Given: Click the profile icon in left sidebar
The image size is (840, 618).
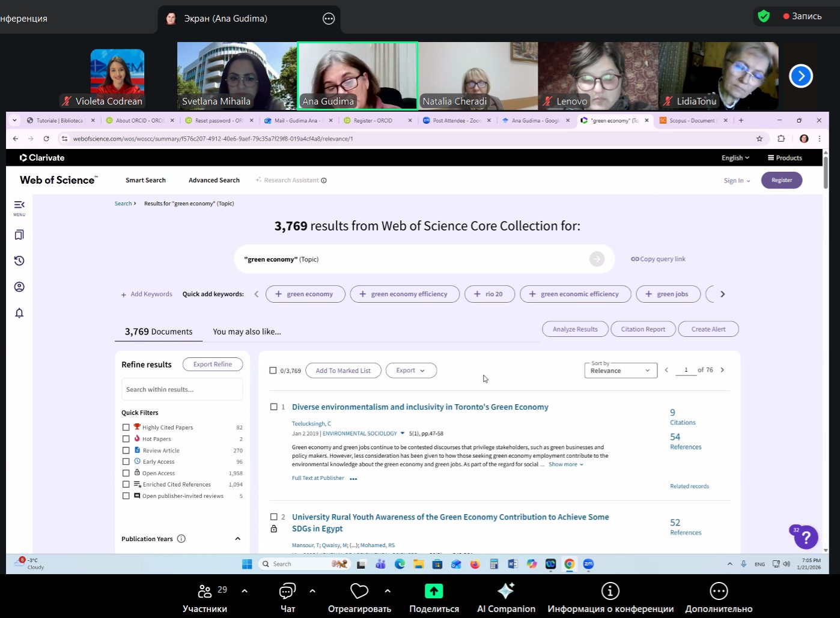Looking at the screenshot, I should pyautogui.click(x=19, y=287).
